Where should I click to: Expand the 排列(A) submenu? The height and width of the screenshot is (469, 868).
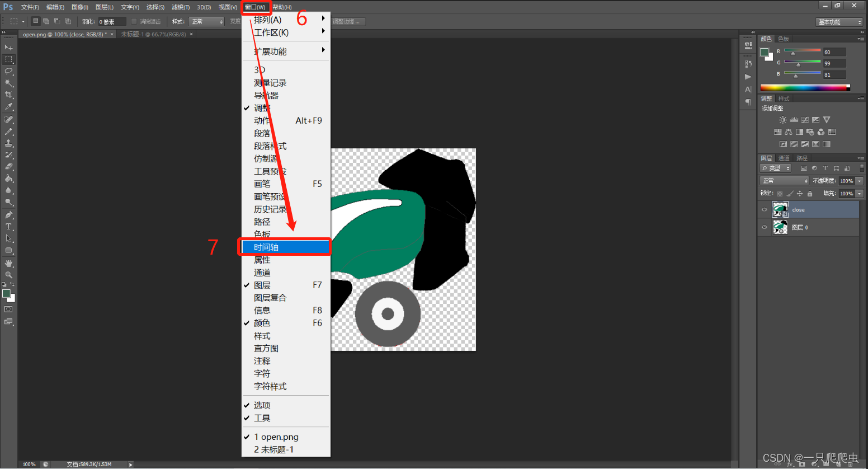(286, 20)
